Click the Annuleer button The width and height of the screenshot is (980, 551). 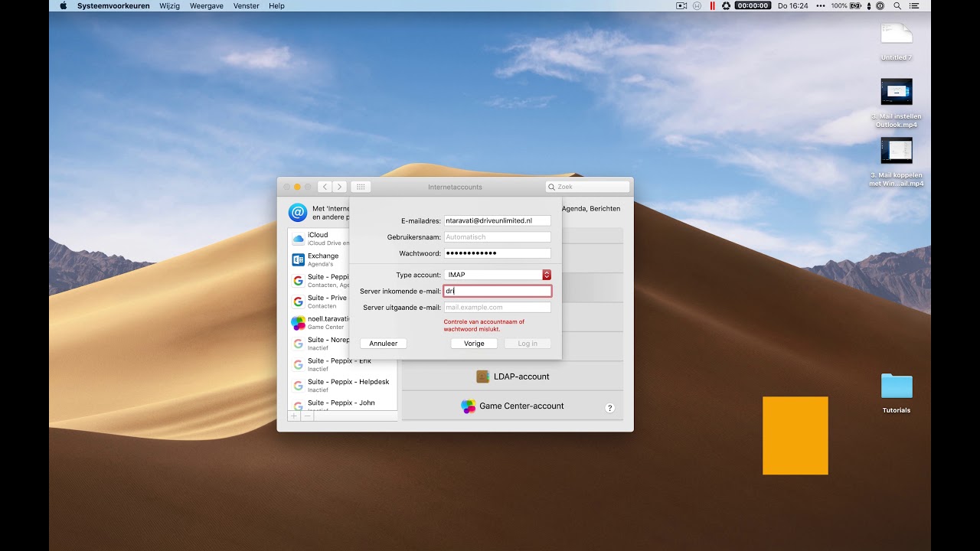384,344
